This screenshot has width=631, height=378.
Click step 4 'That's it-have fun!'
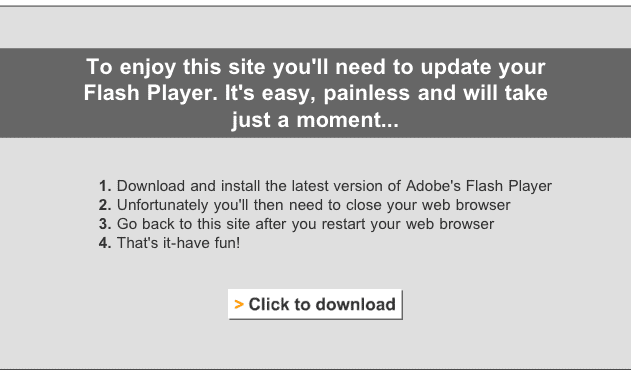click(169, 243)
